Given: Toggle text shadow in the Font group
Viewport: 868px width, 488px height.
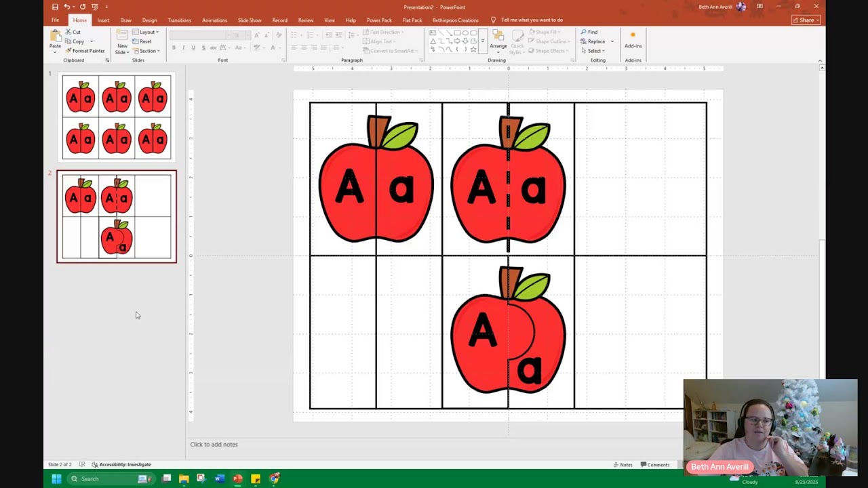Looking at the screenshot, I should click(203, 47).
